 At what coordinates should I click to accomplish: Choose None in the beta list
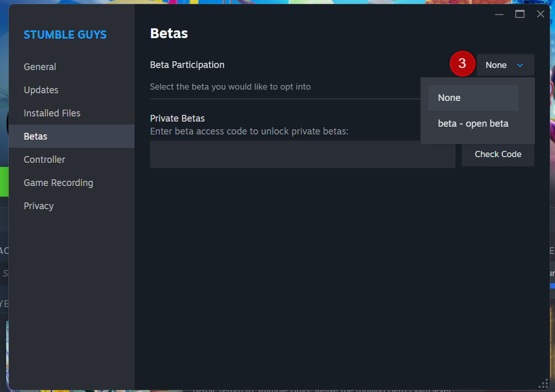473,98
